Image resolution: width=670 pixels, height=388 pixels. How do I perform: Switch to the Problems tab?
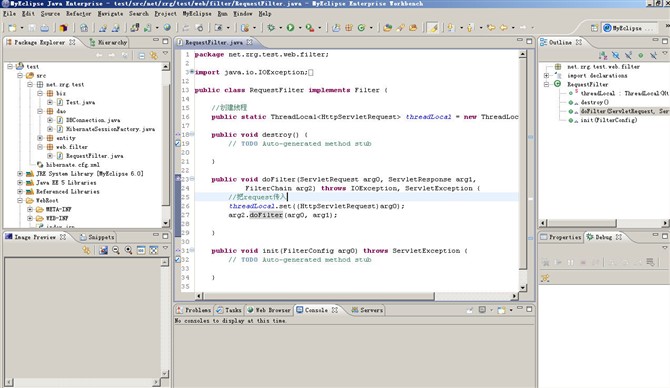[193, 310]
